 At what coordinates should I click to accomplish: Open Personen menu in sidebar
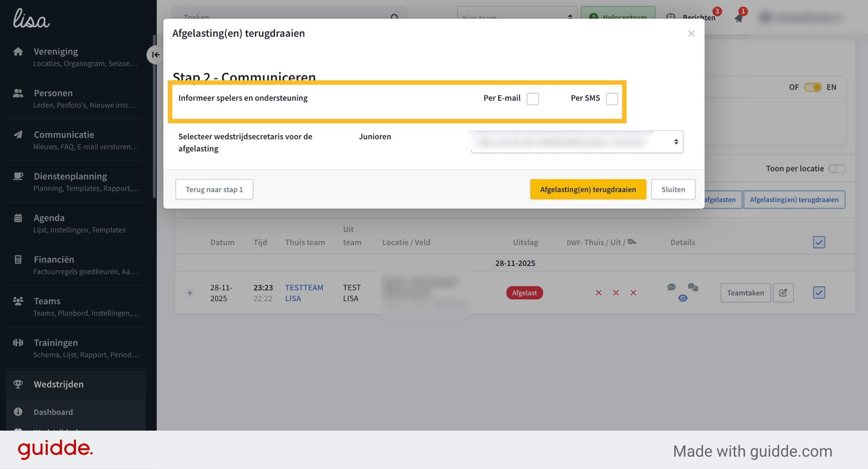coord(76,99)
